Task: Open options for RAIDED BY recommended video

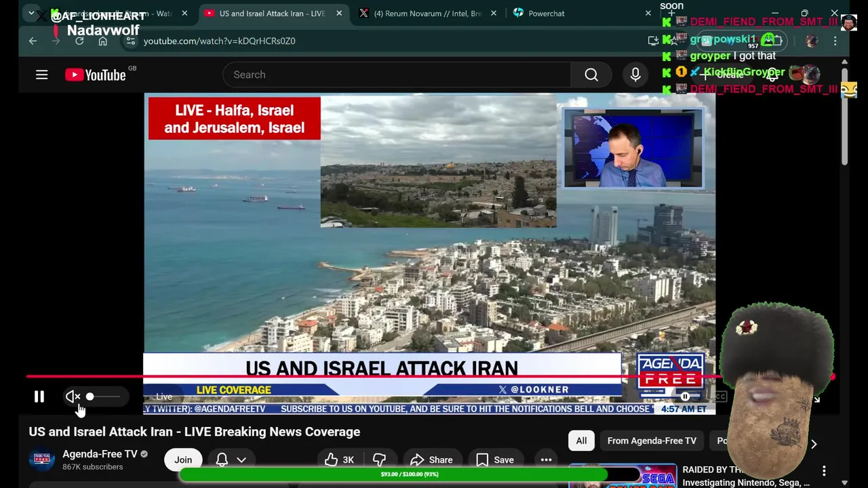Action: point(824,470)
